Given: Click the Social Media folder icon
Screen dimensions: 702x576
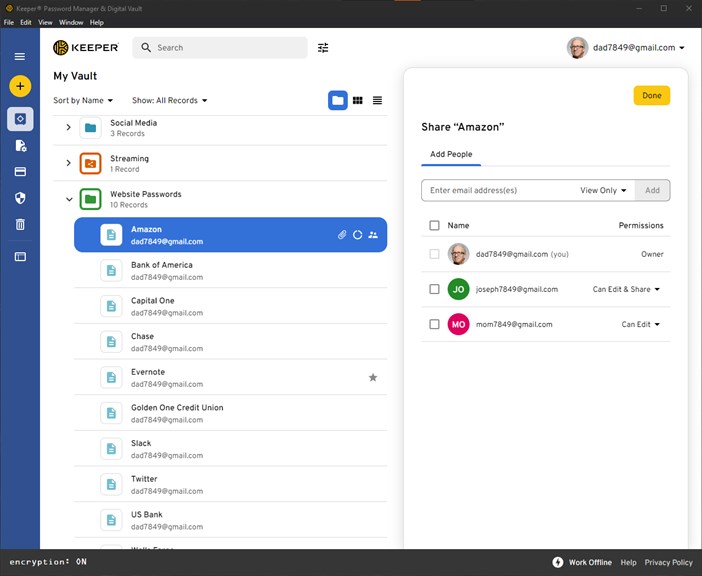Looking at the screenshot, I should pyautogui.click(x=90, y=128).
